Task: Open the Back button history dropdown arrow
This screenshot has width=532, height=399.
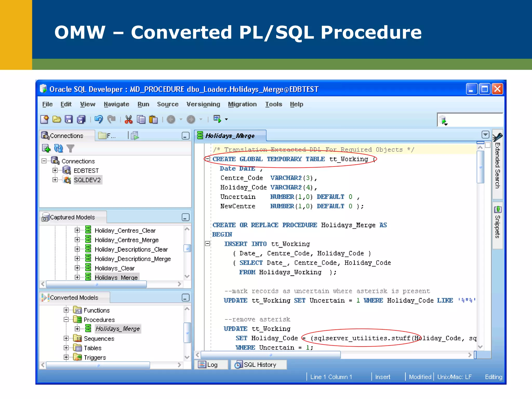Action: tap(181, 119)
